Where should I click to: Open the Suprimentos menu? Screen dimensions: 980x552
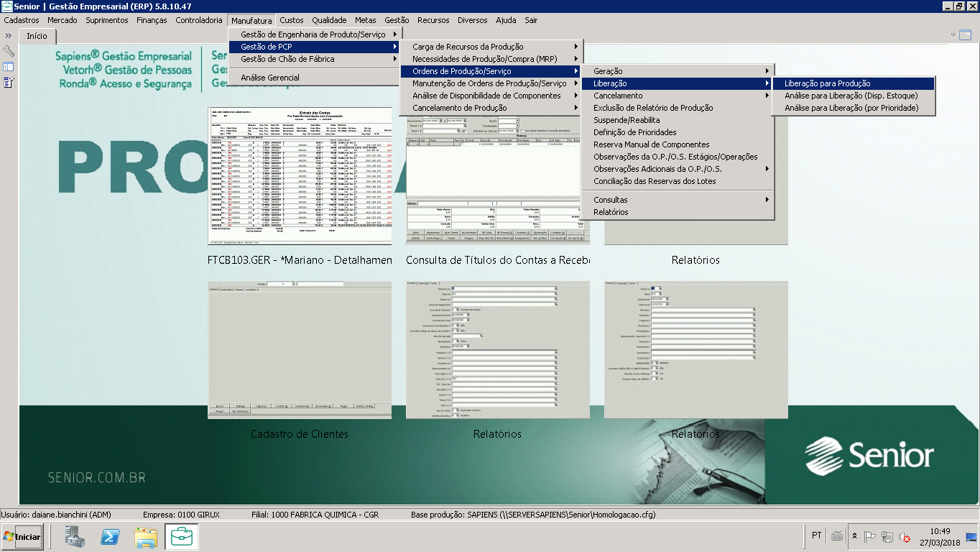[x=107, y=20]
